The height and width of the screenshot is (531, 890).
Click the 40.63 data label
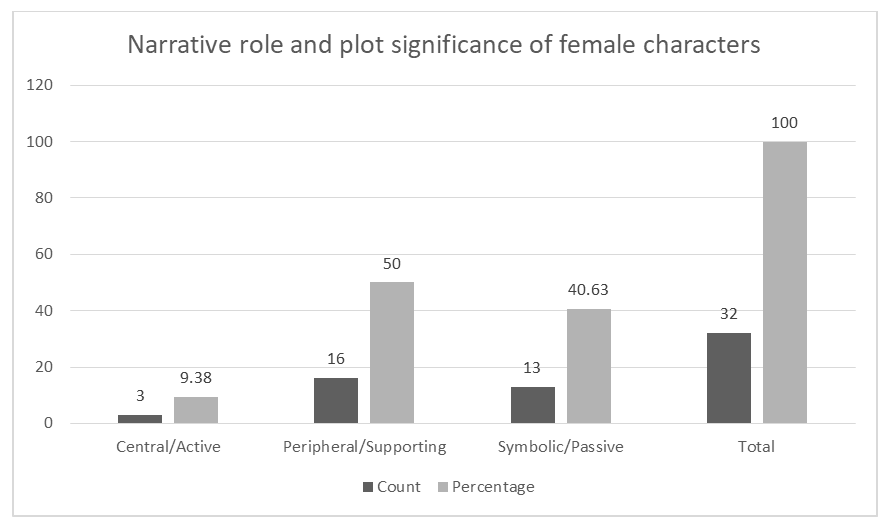coord(588,291)
